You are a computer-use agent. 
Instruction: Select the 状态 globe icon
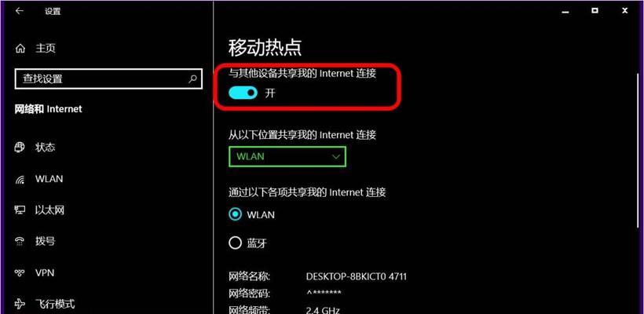click(x=20, y=147)
